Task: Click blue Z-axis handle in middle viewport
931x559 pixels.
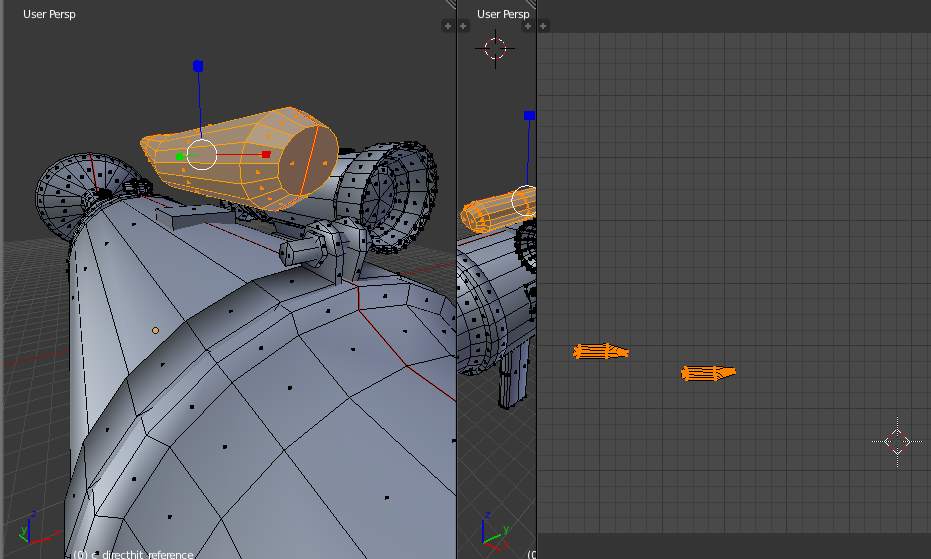Action: (529, 116)
